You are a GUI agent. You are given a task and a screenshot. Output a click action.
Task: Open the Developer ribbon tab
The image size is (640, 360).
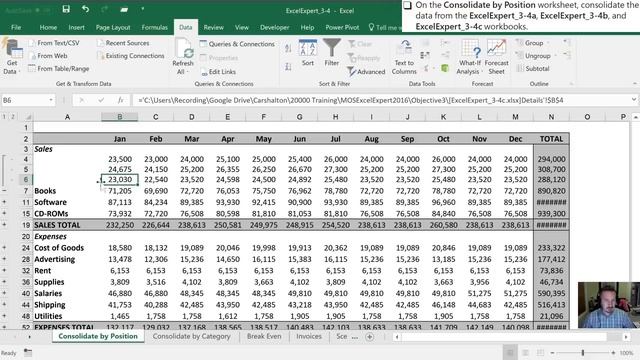pos(274,27)
